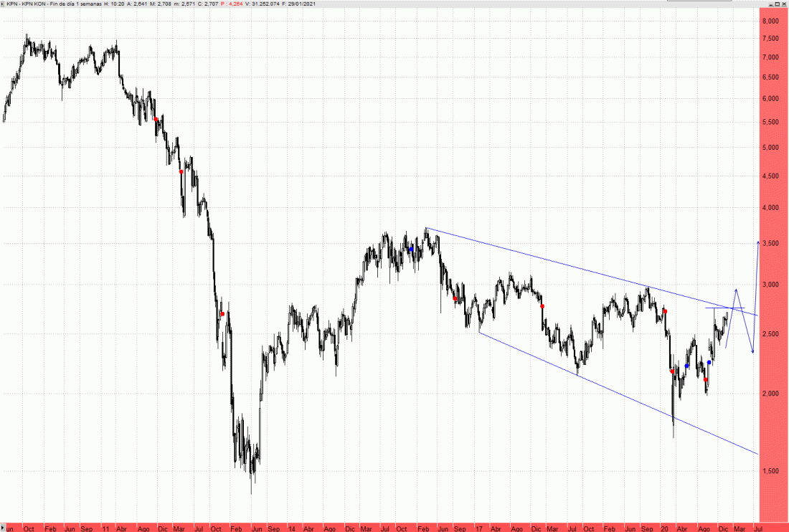Image resolution: width=789 pixels, height=532 pixels.
Task: Click the blue signal dot near the 3,500 peak
Action: tap(411, 249)
